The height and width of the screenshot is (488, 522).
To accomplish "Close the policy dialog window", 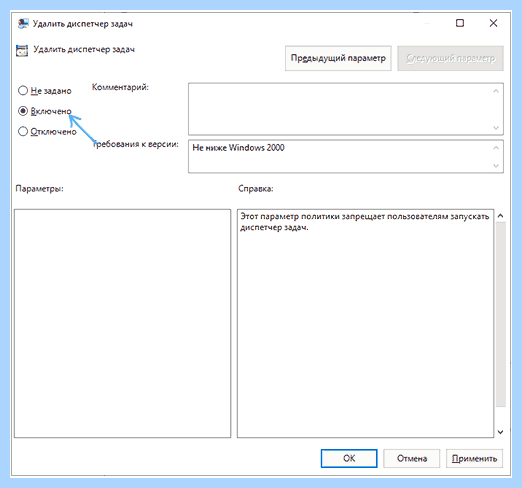I will (x=493, y=23).
